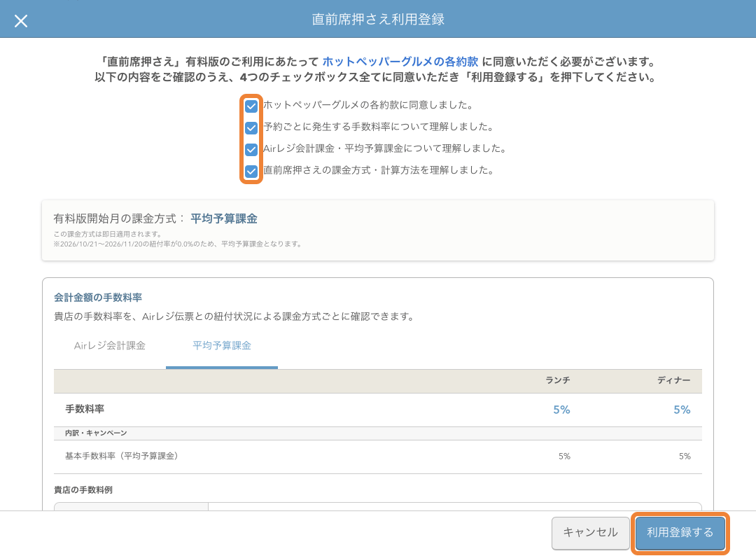Open the ホットペッパーグルメの各約款 link
Image resolution: width=756 pixels, height=556 pixels.
tap(400, 62)
